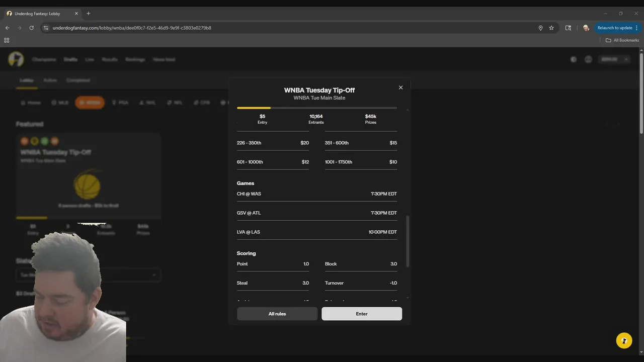Click the CHI @ WAS game row
This screenshot has height=362, width=644.
click(x=317, y=194)
